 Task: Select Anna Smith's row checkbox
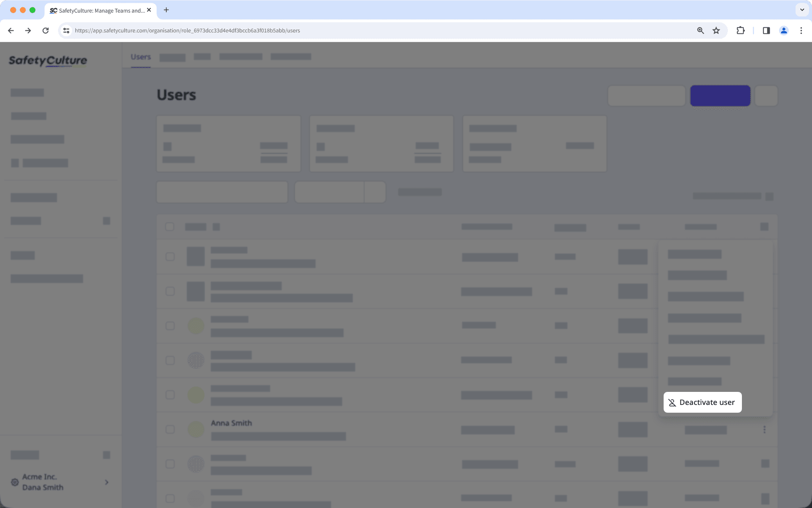[170, 429]
